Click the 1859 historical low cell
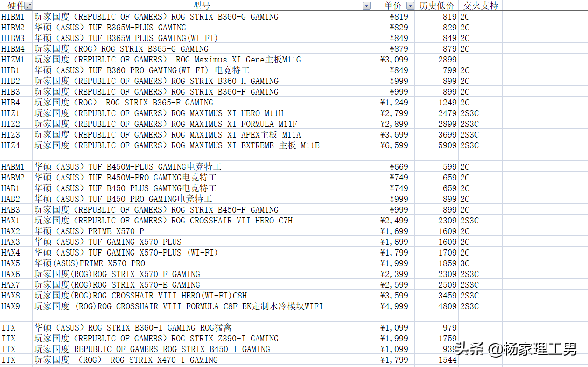This screenshot has height=367, width=588. (x=436, y=263)
